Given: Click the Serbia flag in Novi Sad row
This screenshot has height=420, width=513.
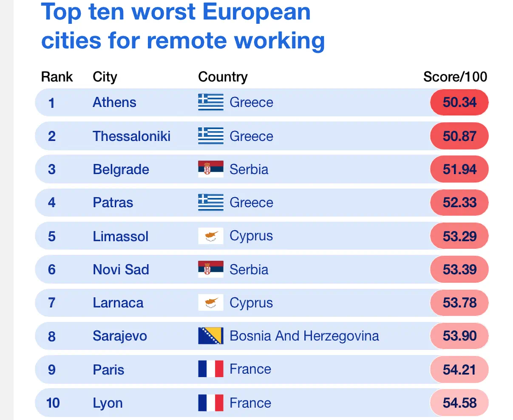Looking at the screenshot, I should [211, 269].
